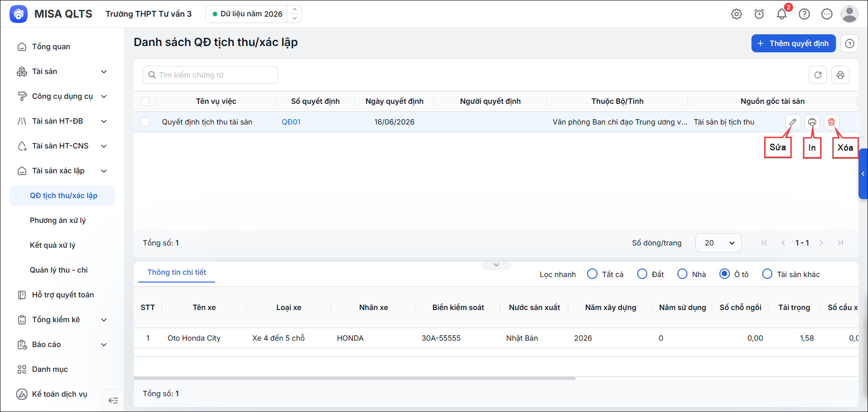
Task: Open the Số dòng/trang dropdown showing 20
Action: (x=719, y=243)
